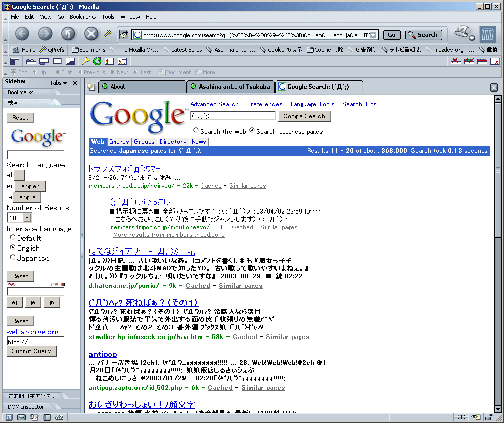This screenshot has width=504, height=423.
Task: Click the padlock security icon
Action: click(x=489, y=417)
